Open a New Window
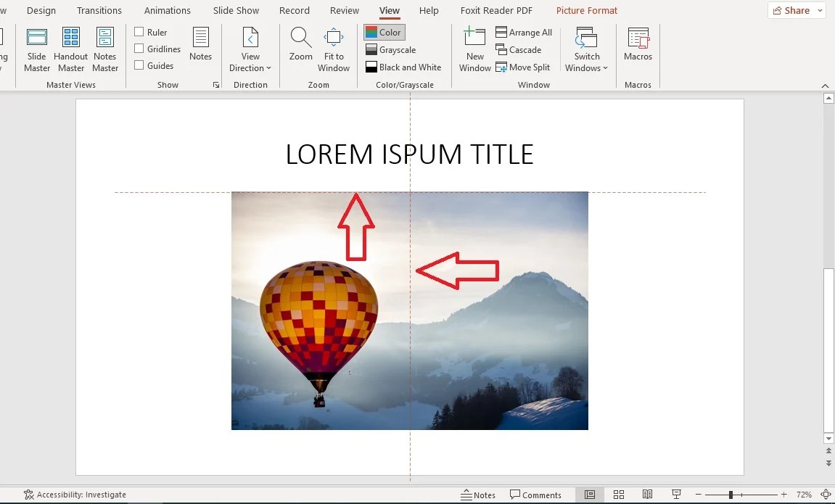 pos(474,49)
